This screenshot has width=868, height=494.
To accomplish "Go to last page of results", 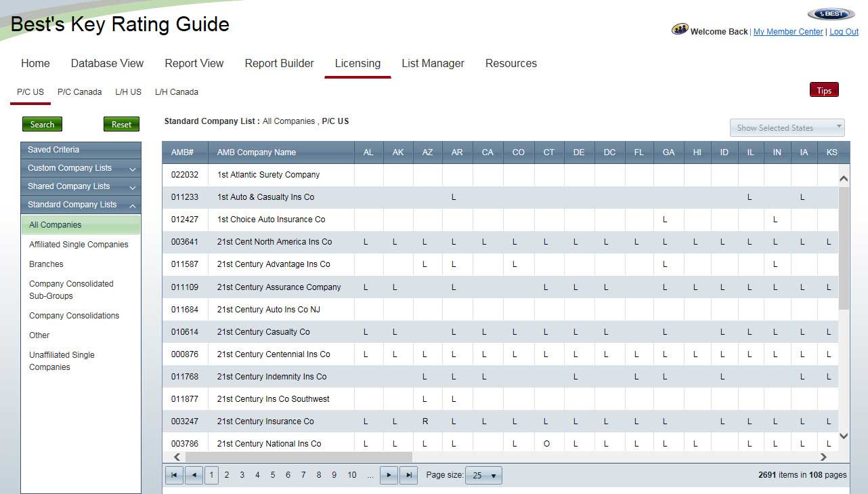I will click(408, 475).
